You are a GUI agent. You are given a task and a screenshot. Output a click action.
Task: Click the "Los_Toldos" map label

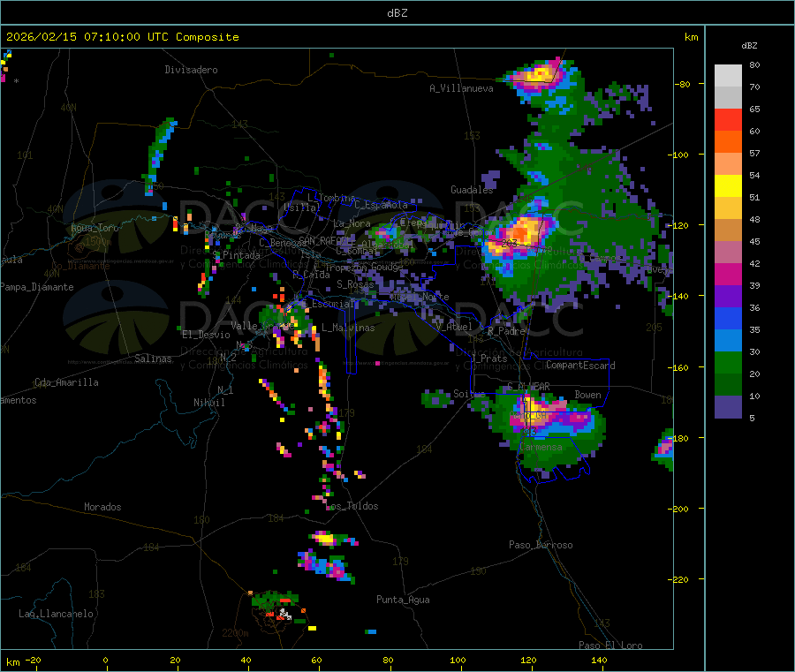tap(352, 506)
